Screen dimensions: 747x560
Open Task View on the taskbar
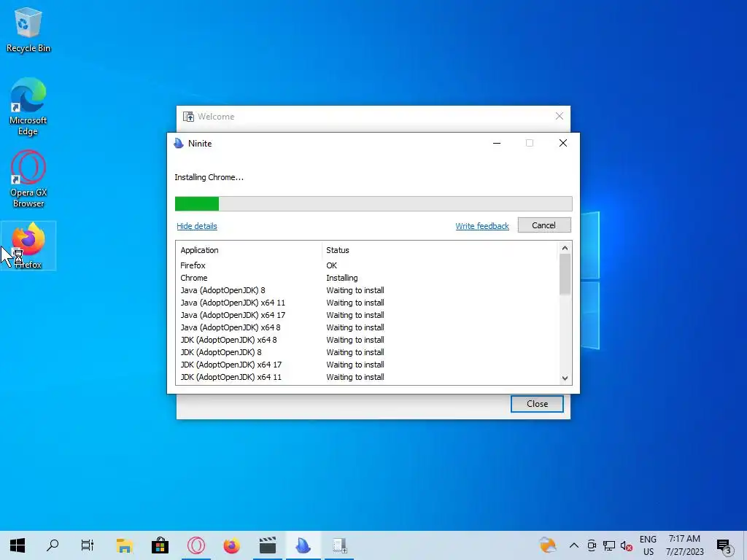coord(88,545)
